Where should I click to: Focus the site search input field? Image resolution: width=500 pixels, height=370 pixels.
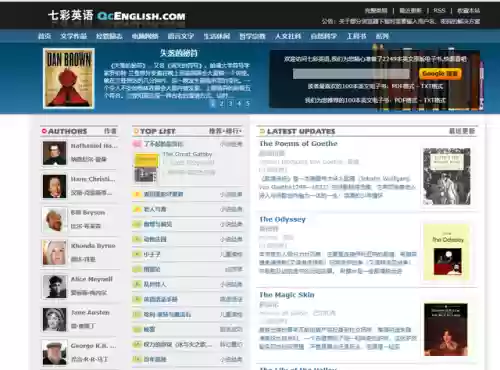point(351,74)
